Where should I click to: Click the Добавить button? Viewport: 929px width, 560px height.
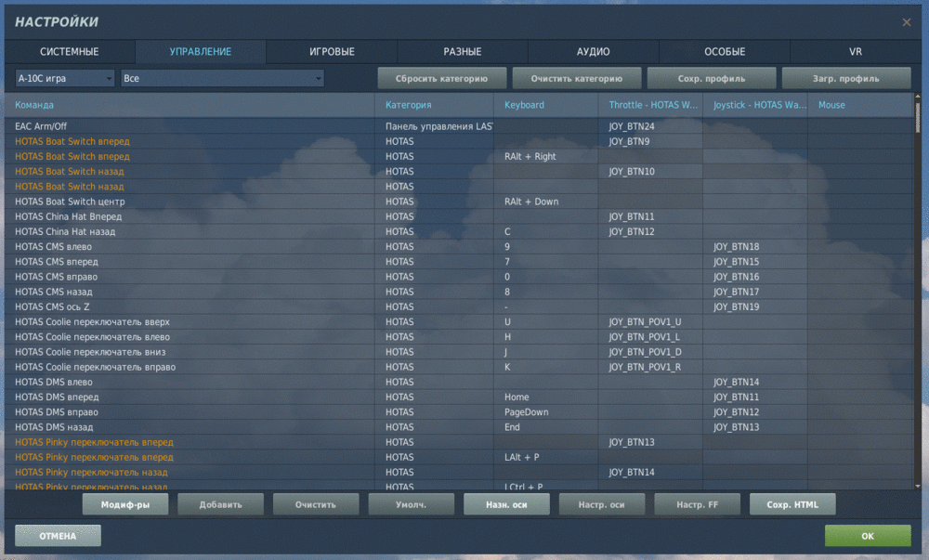pyautogui.click(x=220, y=504)
